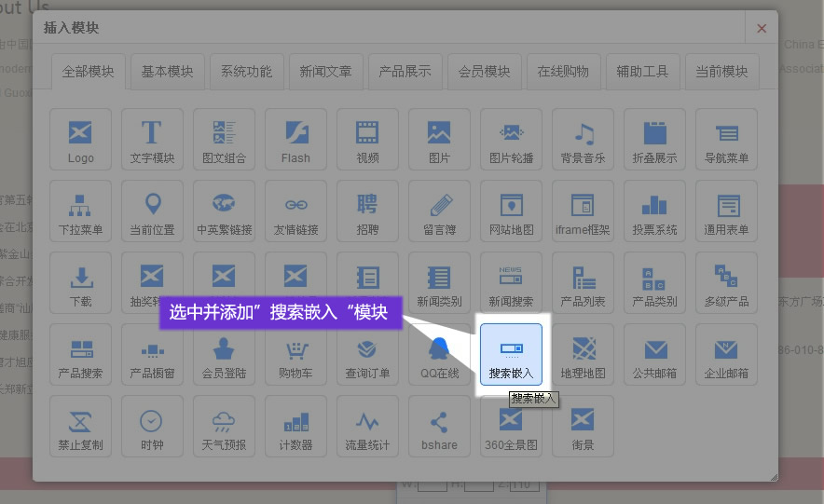Open the 在线购物 tab
Viewport: 824px width, 504px height.
tap(563, 72)
